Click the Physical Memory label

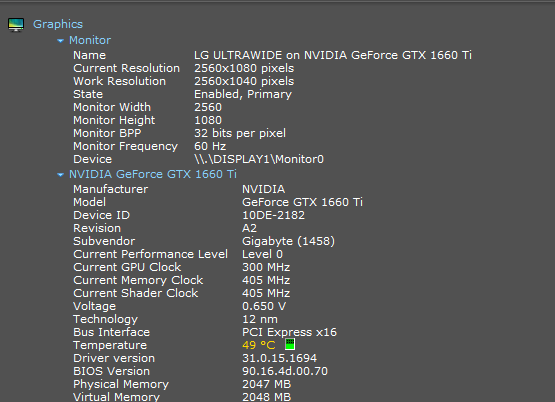coord(121,385)
